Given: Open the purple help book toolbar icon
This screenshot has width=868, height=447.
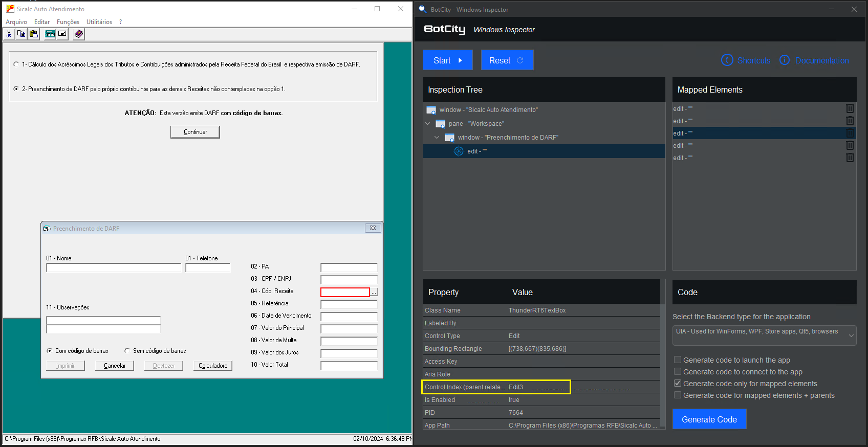Looking at the screenshot, I should pos(78,34).
